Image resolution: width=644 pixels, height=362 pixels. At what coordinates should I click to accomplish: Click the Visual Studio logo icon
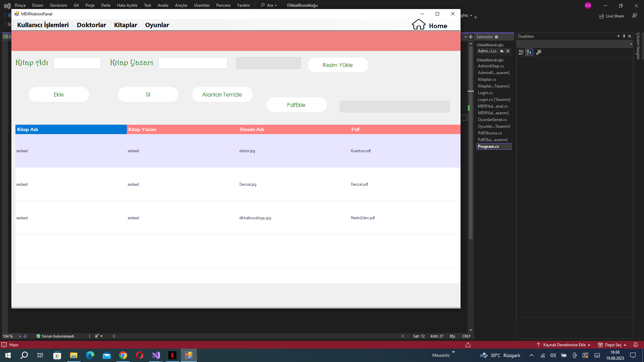pyautogui.click(x=7, y=6)
